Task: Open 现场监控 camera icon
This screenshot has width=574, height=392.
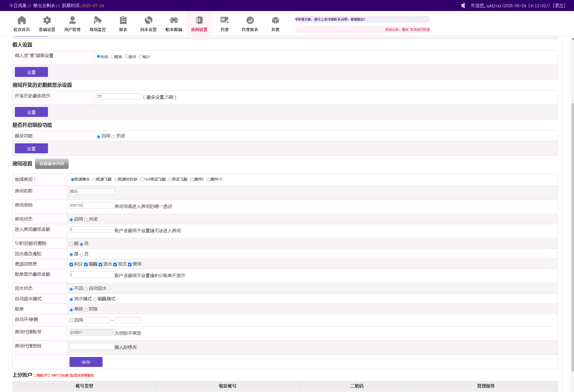Action: pyautogui.click(x=98, y=20)
